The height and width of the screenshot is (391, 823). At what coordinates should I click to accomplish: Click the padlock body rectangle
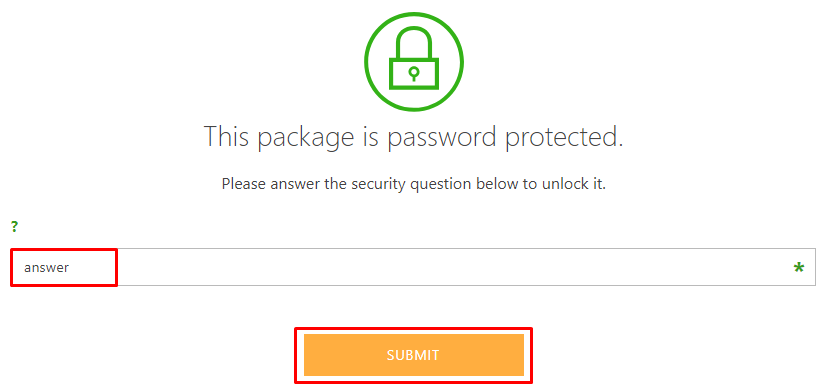[x=414, y=73]
